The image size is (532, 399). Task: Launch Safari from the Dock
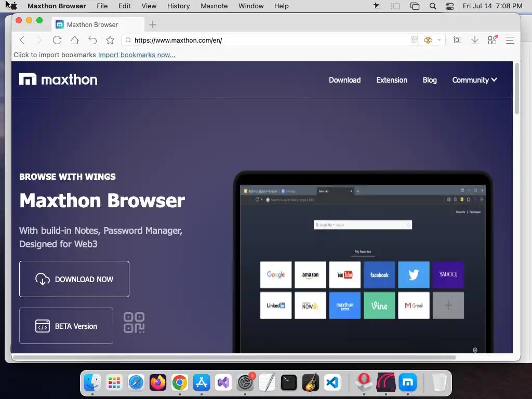[136, 382]
